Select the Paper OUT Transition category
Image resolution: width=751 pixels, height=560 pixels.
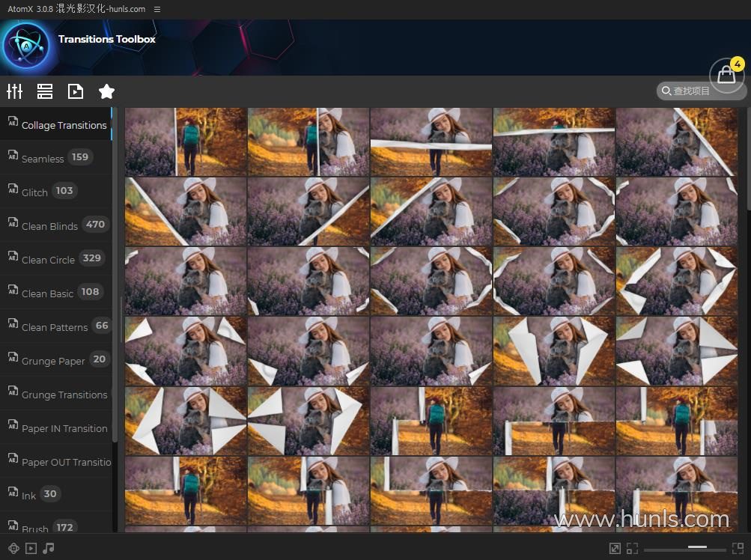(55, 461)
